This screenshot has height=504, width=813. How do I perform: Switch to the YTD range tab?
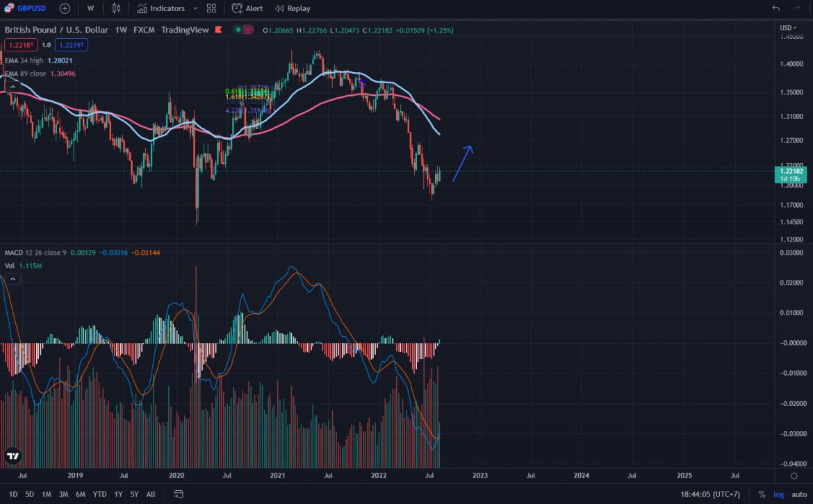pyautogui.click(x=99, y=494)
